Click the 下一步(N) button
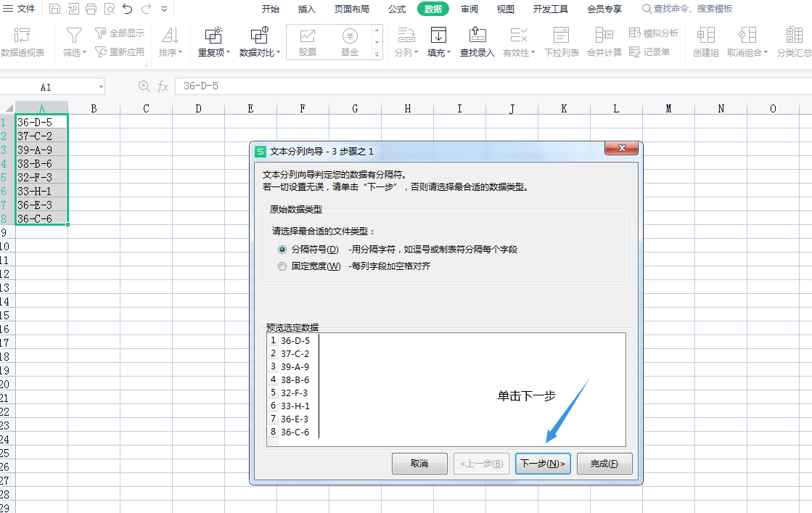 click(x=543, y=464)
